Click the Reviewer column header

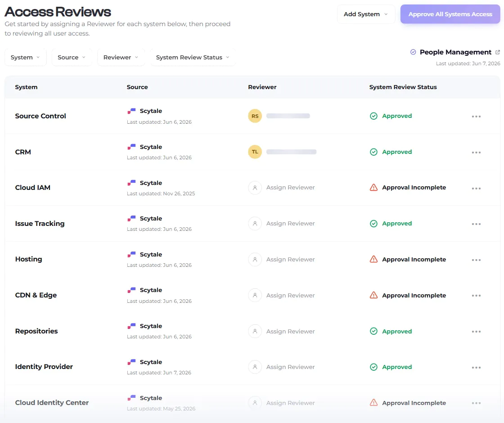pyautogui.click(x=262, y=87)
